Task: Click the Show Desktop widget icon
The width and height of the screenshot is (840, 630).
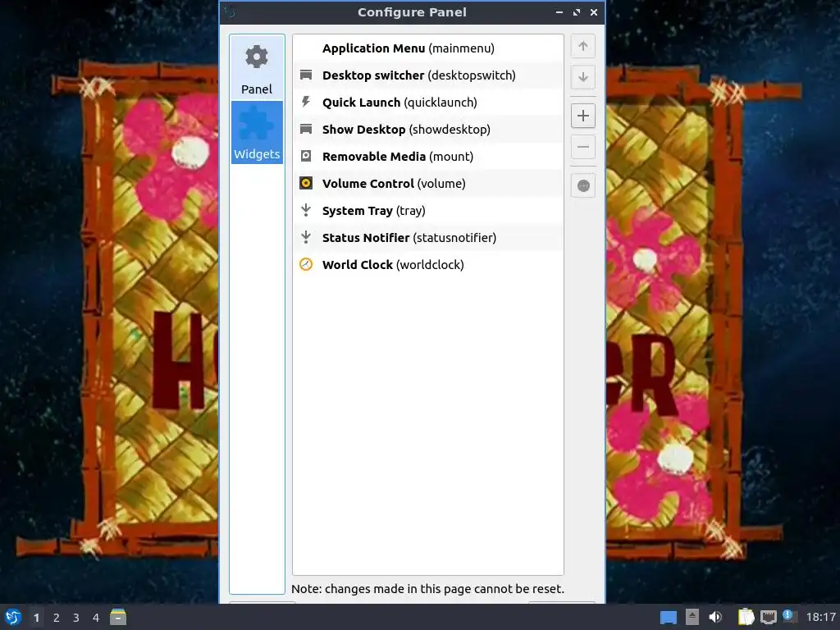Action: pos(306,129)
